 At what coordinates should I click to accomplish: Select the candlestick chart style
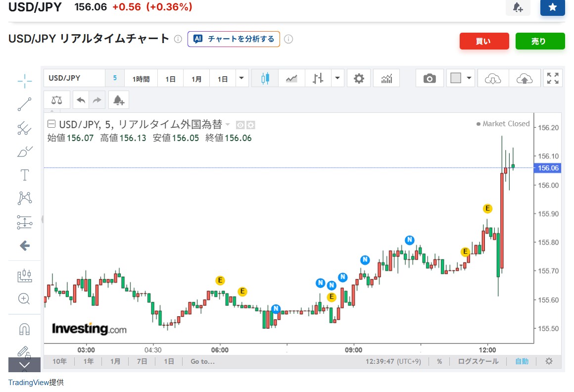pyautogui.click(x=265, y=78)
